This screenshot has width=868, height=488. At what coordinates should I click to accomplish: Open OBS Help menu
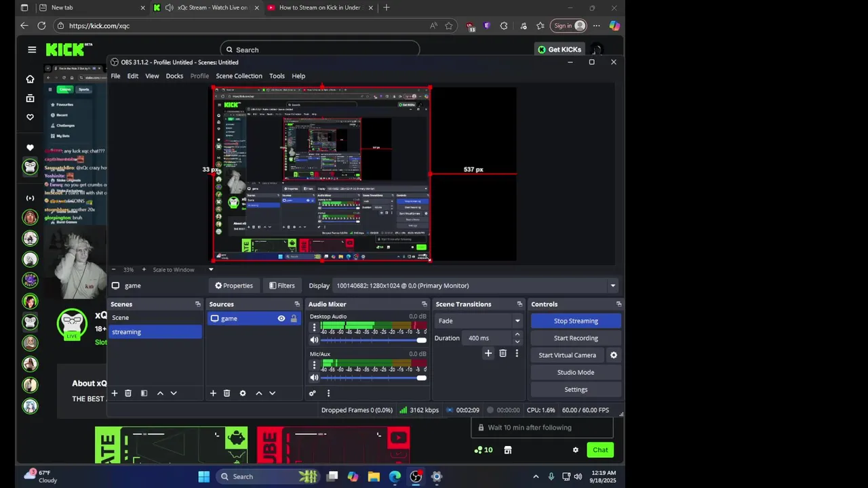(x=298, y=76)
